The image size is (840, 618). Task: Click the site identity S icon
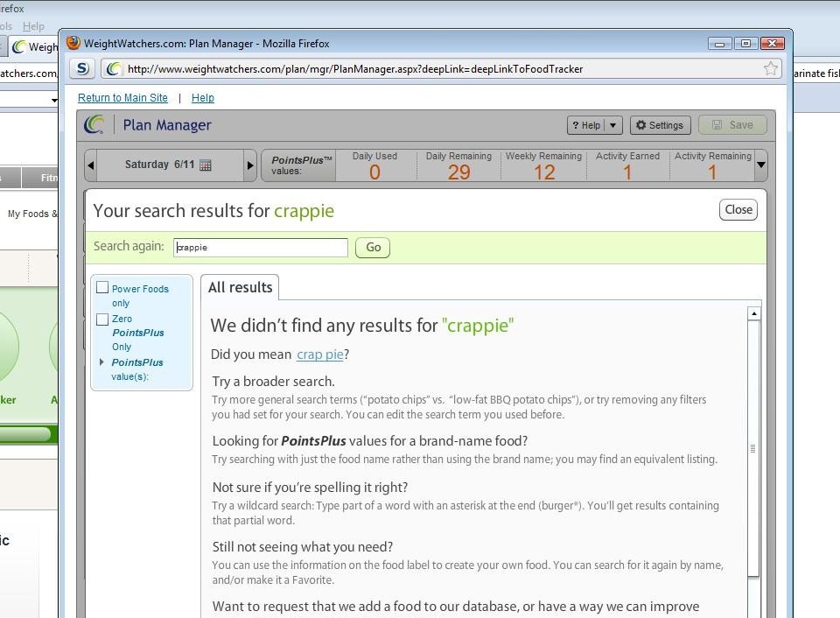(x=82, y=68)
